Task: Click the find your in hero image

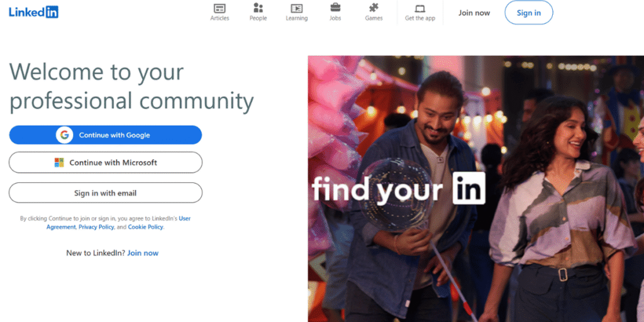Action: click(476, 189)
